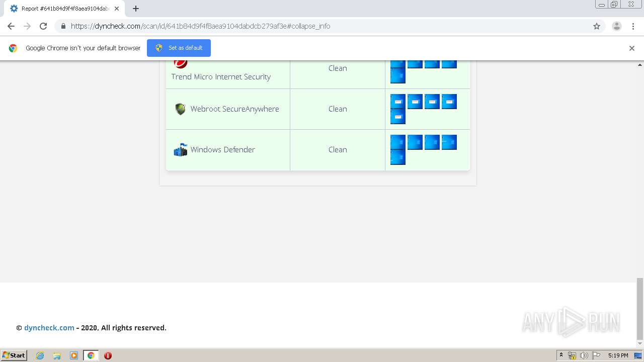The height and width of the screenshot is (362, 644).
Task: Open Windows Explorer folder from taskbar
Action: (57, 355)
